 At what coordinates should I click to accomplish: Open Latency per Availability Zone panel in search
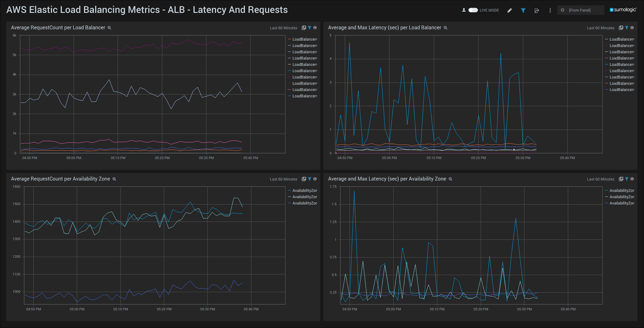pyautogui.click(x=621, y=179)
